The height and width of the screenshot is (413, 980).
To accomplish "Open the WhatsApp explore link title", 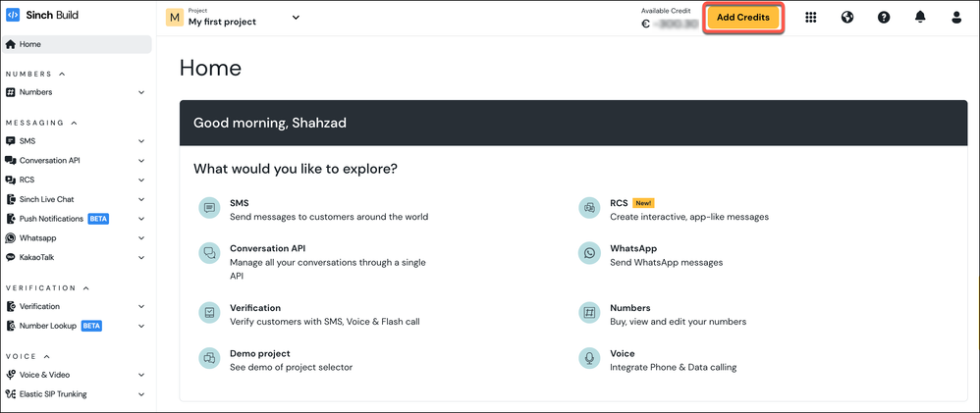I will click(633, 248).
